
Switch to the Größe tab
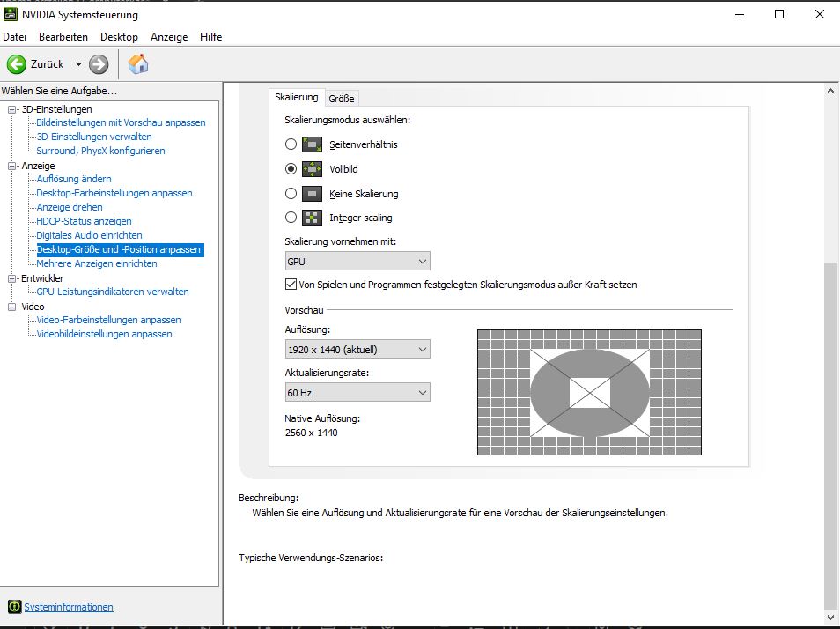342,99
